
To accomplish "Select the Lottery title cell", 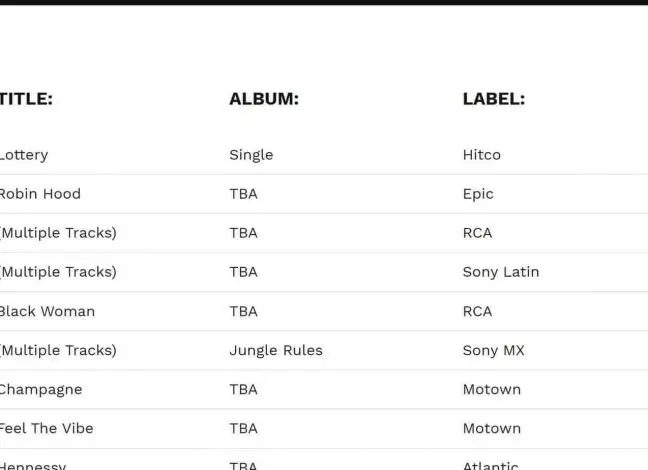I will point(24,155).
